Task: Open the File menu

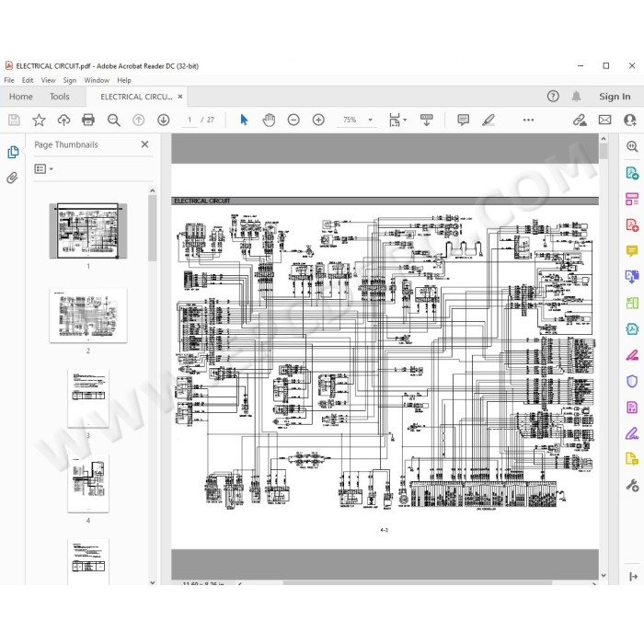Action: coord(9,81)
